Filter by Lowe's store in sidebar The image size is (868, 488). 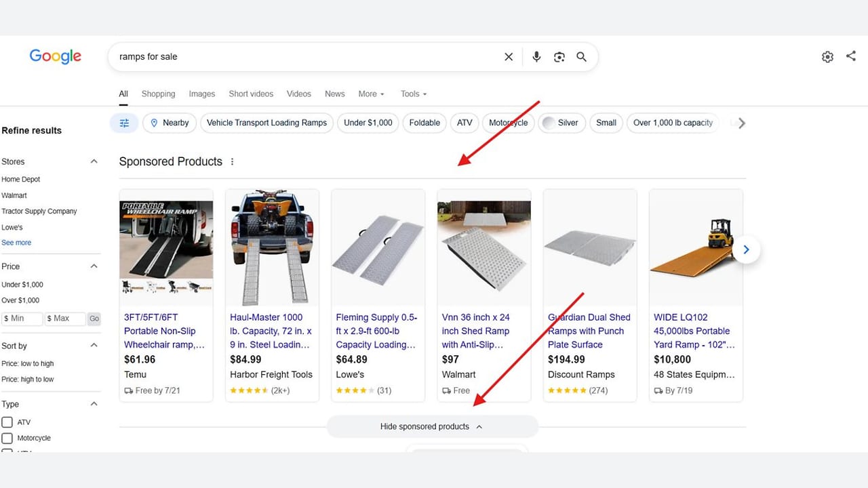(x=12, y=228)
